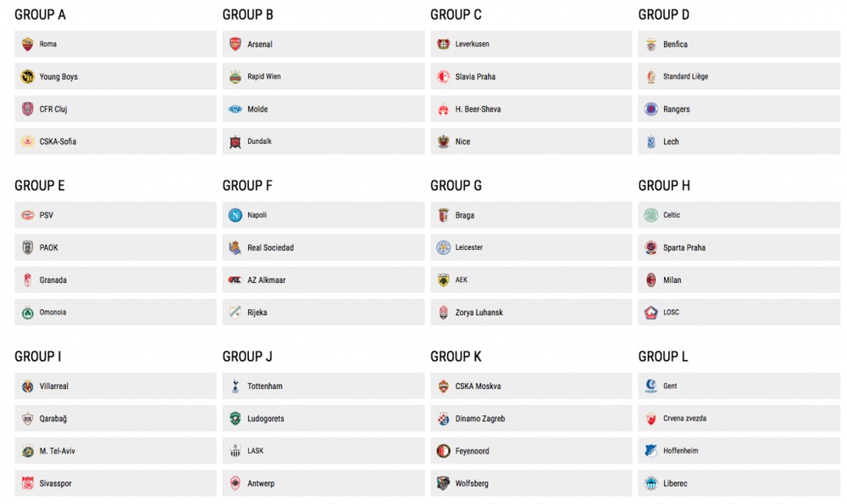Click the Feyenoord club crest icon
Image resolution: width=847 pixels, height=504 pixels.
pos(443,451)
